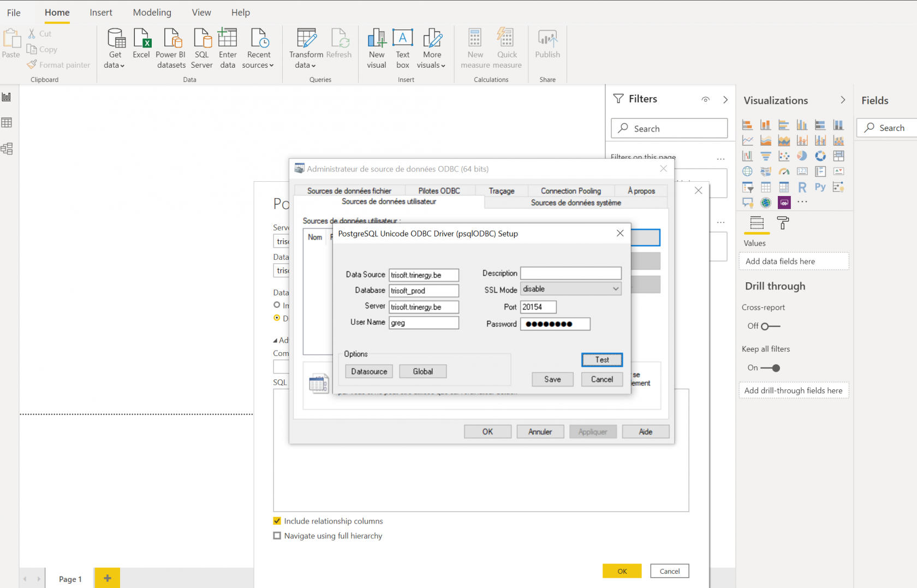917x588 pixels.
Task: Uncheck Include relationship columns
Action: tap(277, 521)
